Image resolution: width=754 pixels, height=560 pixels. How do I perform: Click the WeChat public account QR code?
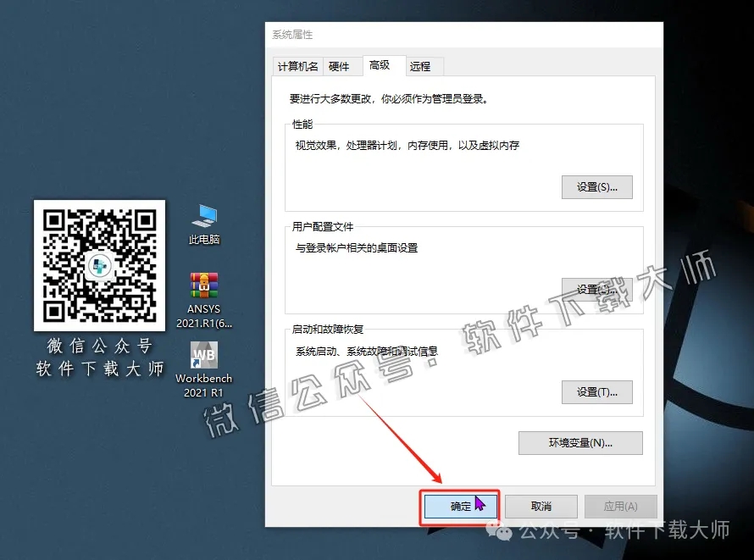coord(99,265)
